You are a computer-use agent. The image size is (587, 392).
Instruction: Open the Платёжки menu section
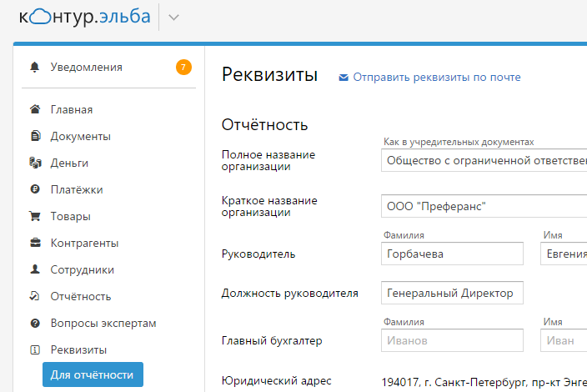(77, 190)
